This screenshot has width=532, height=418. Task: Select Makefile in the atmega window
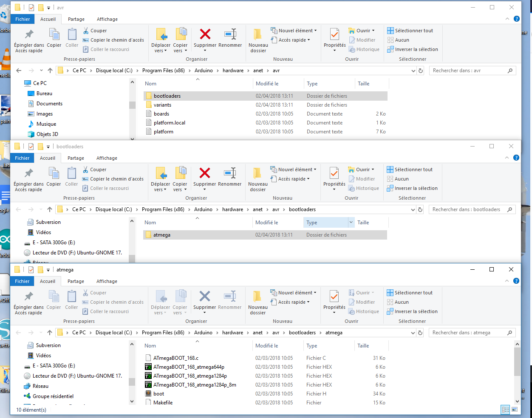(x=265, y=403)
